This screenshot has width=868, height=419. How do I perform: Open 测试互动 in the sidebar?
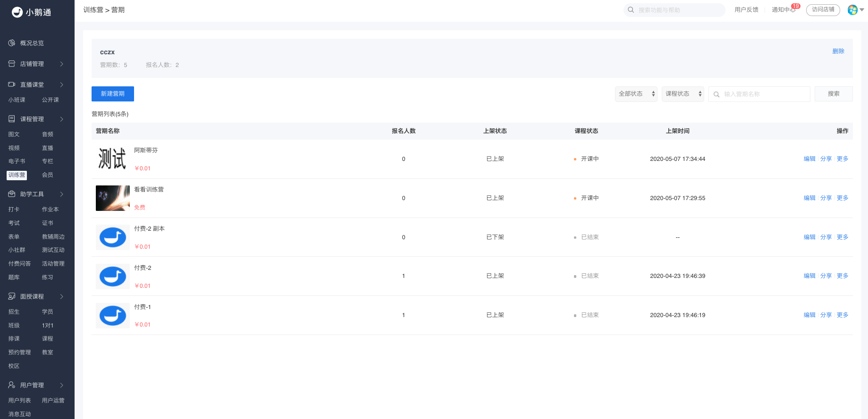(x=53, y=250)
